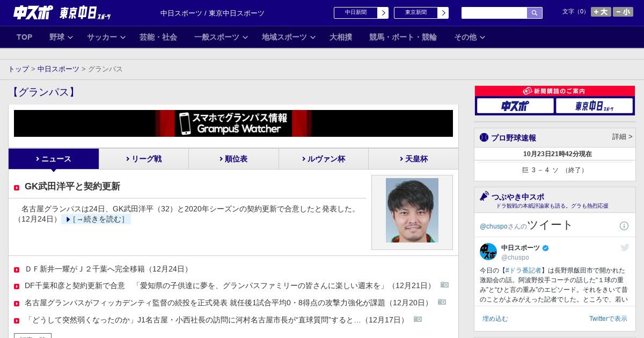644x338 pixels.
Task: Open the 中日新聞 link button
Action: pyautogui.click(x=356, y=13)
